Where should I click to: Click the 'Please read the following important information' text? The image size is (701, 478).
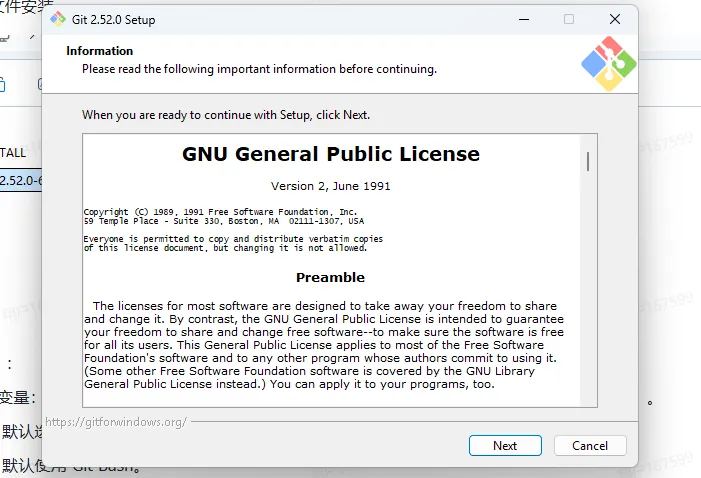(259, 69)
